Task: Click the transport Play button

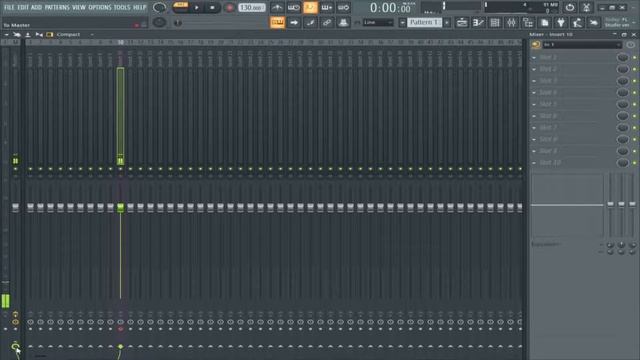Action: (x=197, y=7)
